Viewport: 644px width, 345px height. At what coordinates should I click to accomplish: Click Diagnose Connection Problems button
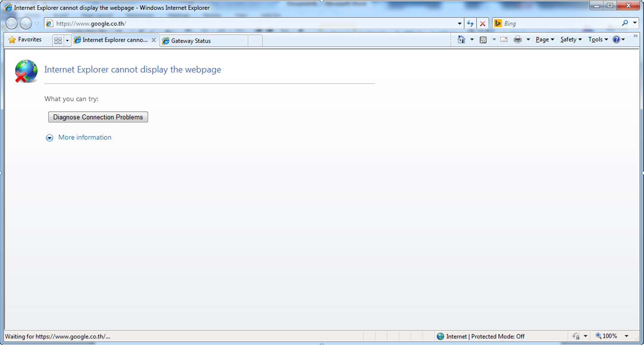coord(98,117)
